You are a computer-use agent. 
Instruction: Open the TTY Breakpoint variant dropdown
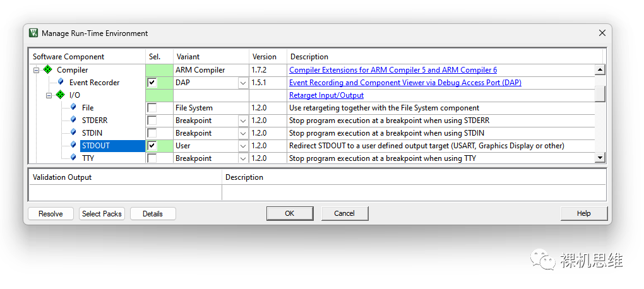click(242, 158)
